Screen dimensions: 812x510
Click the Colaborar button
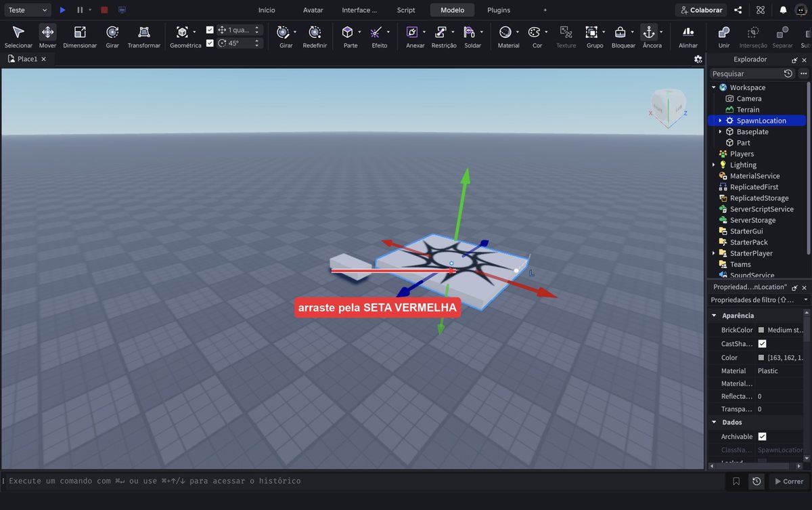[701, 10]
